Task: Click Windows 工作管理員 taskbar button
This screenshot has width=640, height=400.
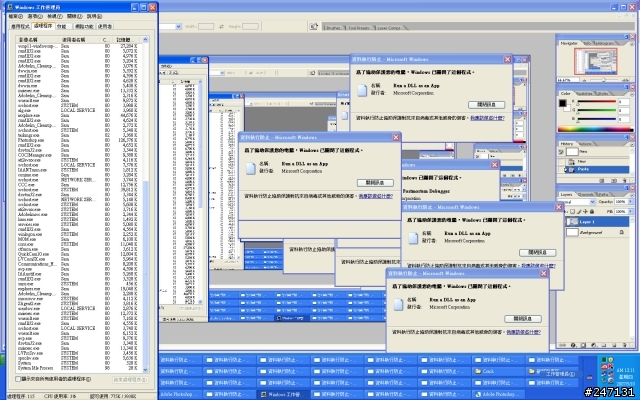Action: click(283, 395)
